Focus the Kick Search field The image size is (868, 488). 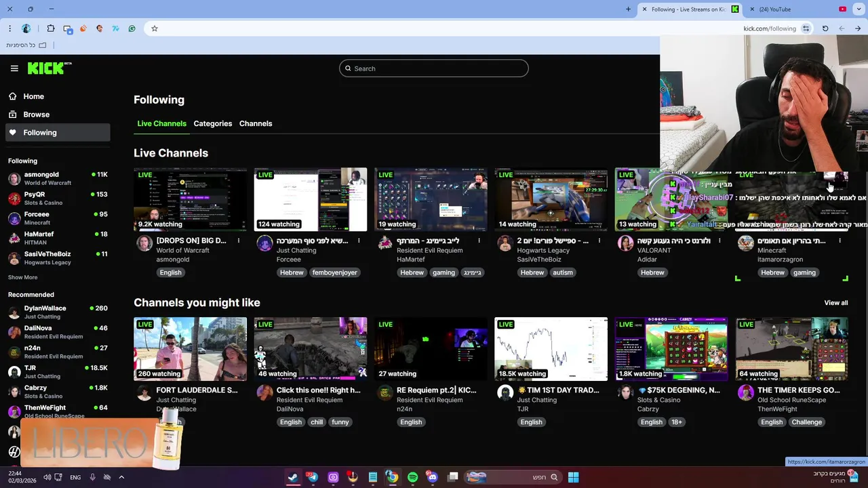point(433,68)
